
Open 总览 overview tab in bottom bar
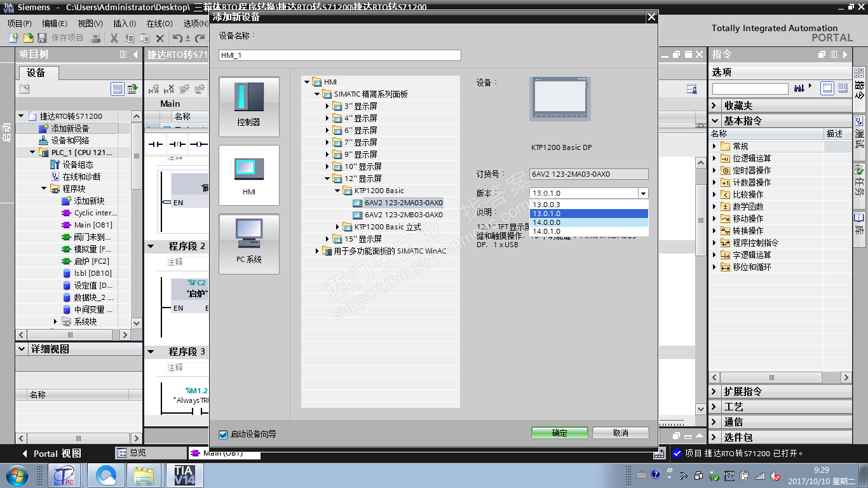click(x=151, y=453)
